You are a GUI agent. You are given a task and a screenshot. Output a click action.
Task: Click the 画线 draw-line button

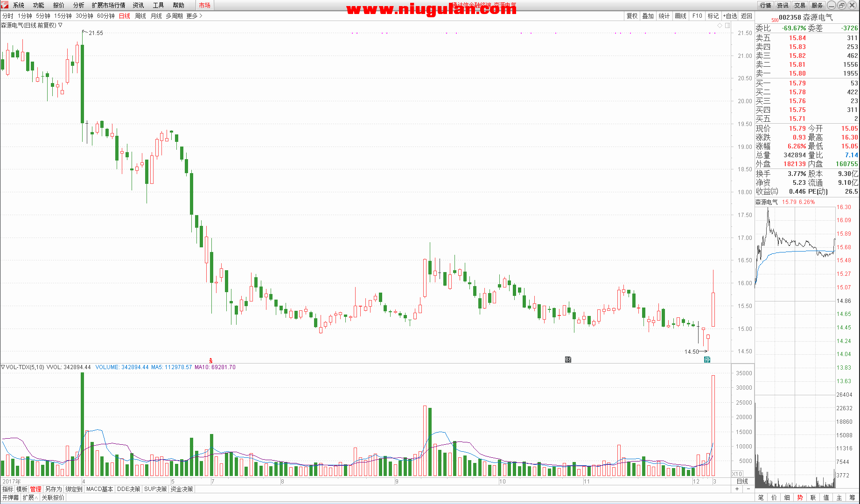pyautogui.click(x=681, y=16)
